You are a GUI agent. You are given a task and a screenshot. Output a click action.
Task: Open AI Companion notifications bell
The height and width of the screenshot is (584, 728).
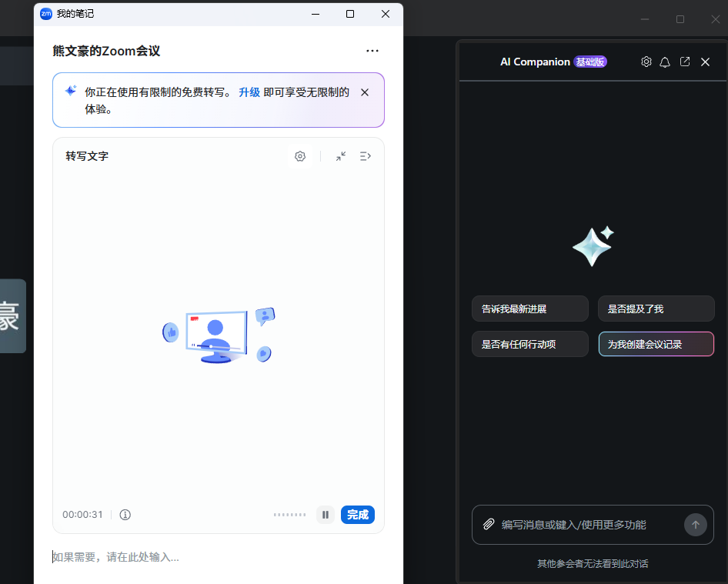click(665, 62)
